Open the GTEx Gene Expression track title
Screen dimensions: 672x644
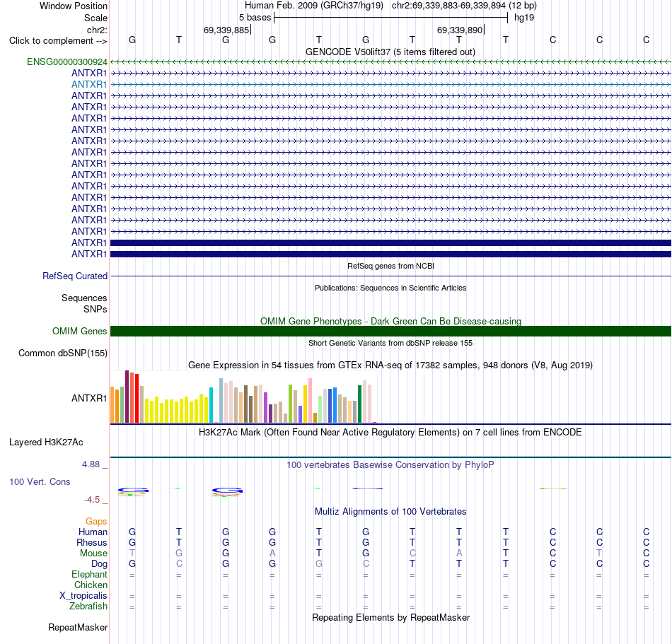pyautogui.click(x=390, y=365)
